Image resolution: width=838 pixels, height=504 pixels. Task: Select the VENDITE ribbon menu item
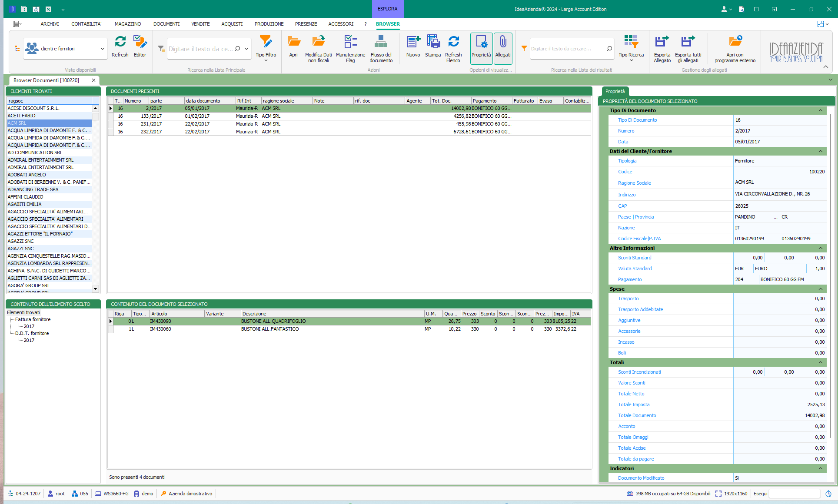200,24
